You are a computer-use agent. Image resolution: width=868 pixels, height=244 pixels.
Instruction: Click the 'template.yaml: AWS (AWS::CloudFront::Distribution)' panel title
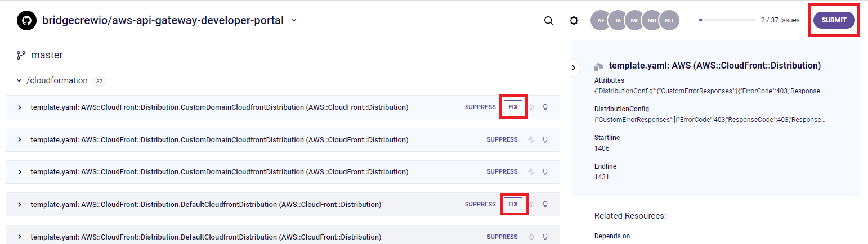[715, 66]
